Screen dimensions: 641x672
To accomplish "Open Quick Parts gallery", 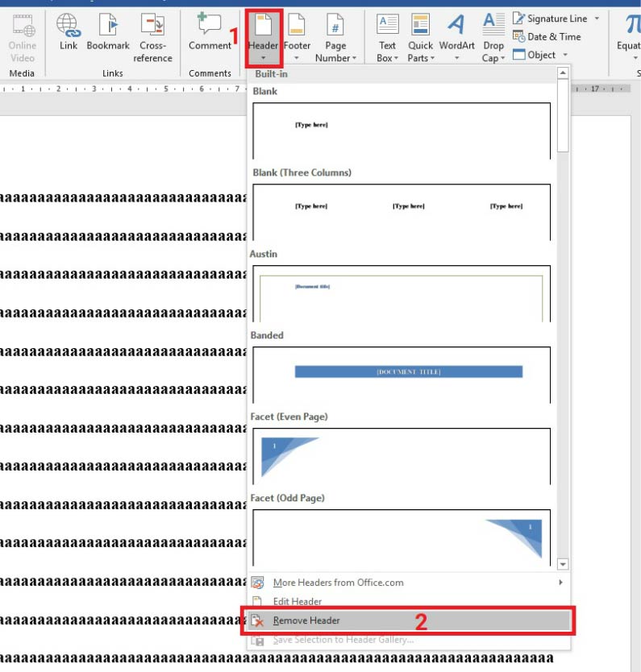I will (x=420, y=27).
